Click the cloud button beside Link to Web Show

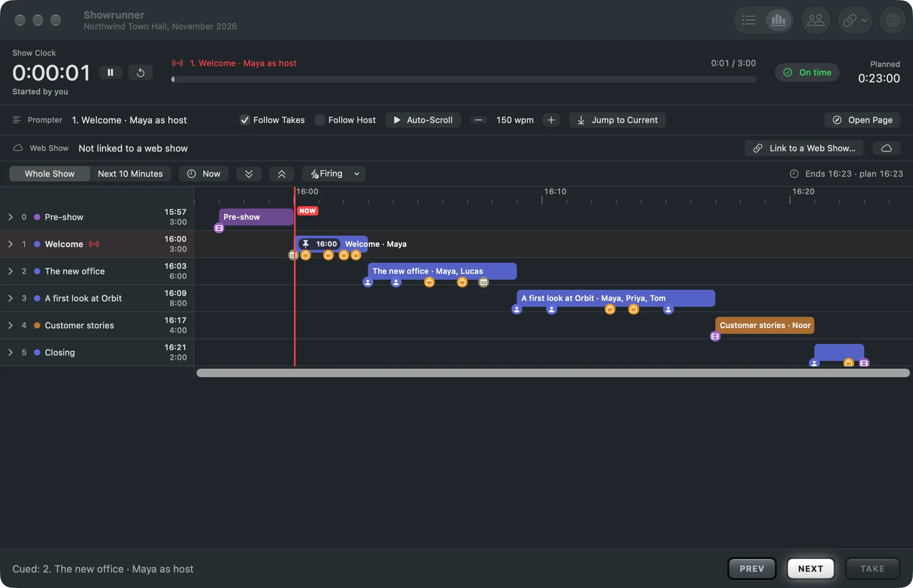point(886,148)
